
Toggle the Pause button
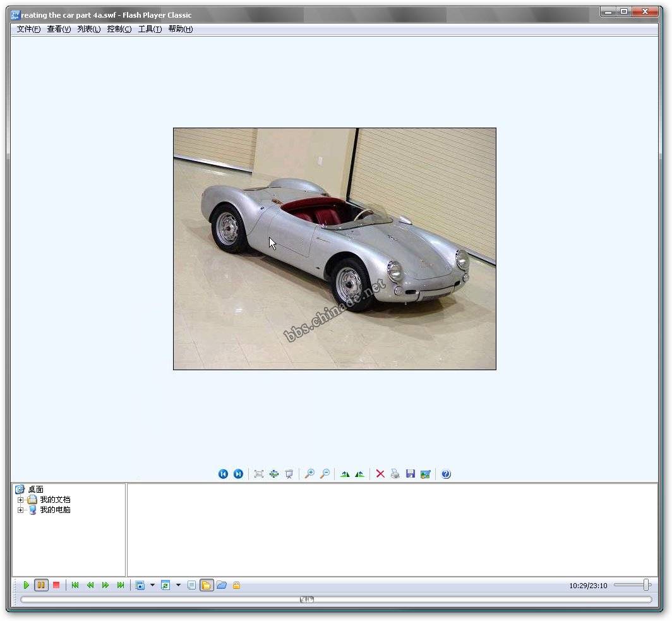tap(41, 586)
